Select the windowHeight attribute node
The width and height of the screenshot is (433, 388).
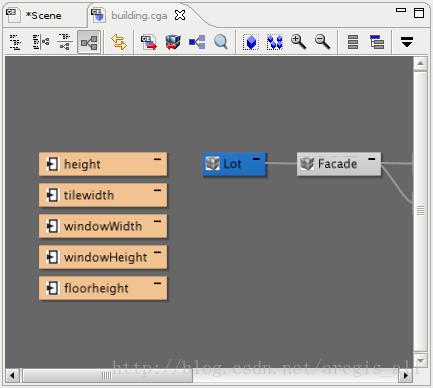pos(103,257)
